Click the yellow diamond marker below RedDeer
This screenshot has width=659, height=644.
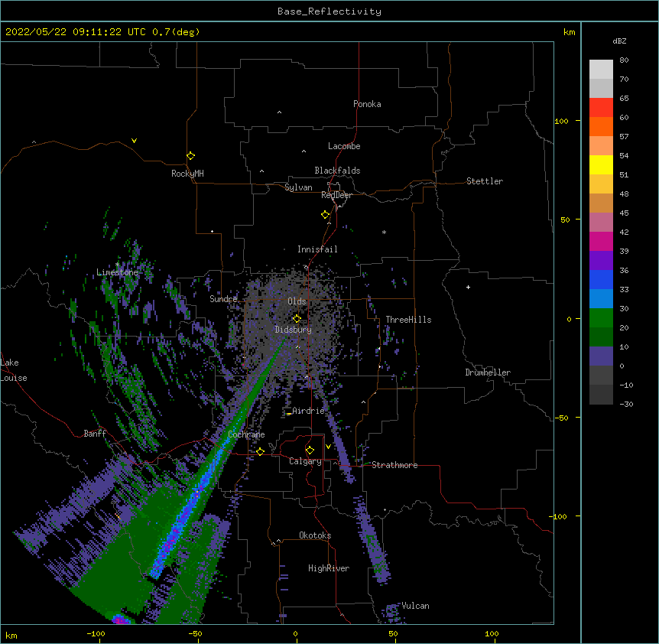(325, 215)
